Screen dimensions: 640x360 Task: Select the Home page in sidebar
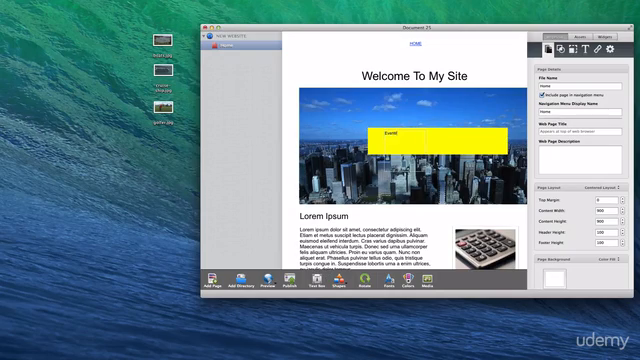tap(241, 45)
